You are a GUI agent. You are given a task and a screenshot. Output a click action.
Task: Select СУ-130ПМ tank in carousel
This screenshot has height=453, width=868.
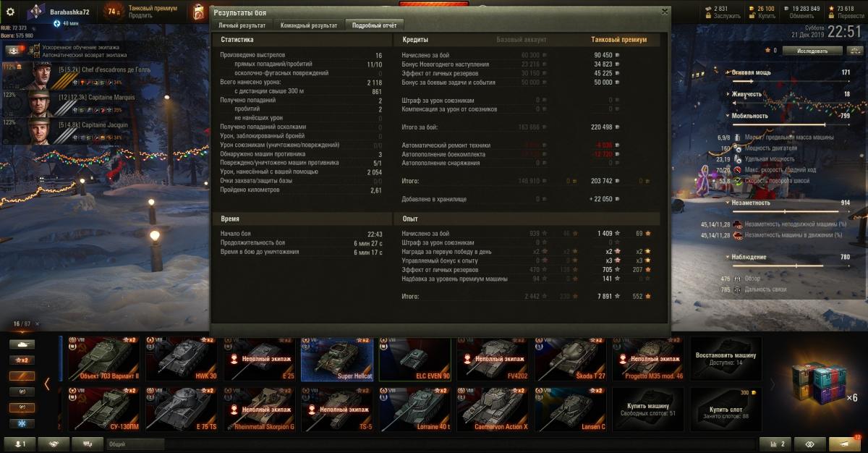point(103,410)
